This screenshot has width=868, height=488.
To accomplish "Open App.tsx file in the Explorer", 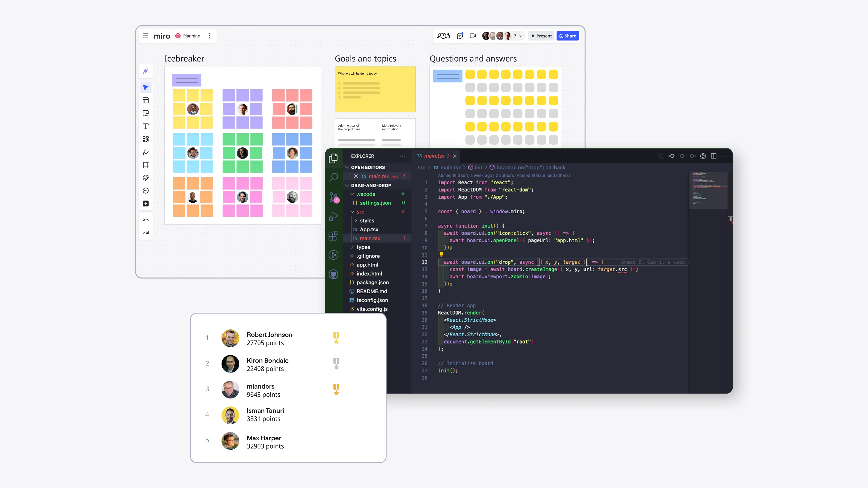I will coord(369,229).
